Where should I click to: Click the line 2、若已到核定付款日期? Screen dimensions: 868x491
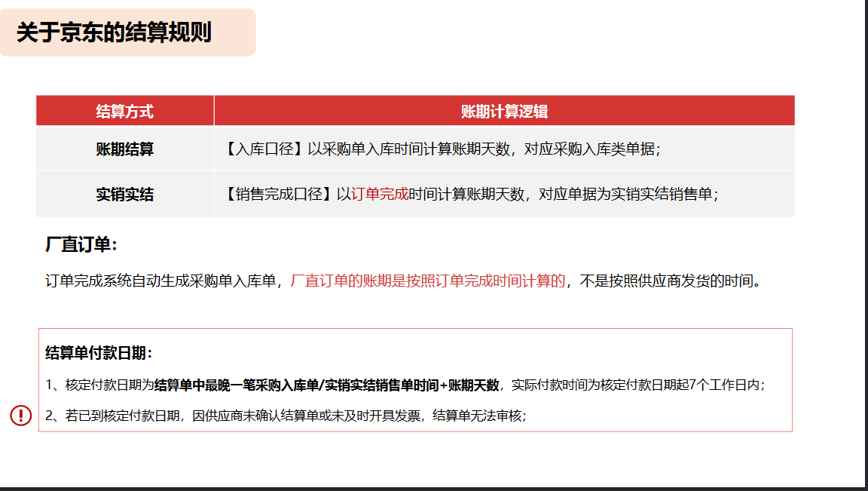tap(286, 416)
